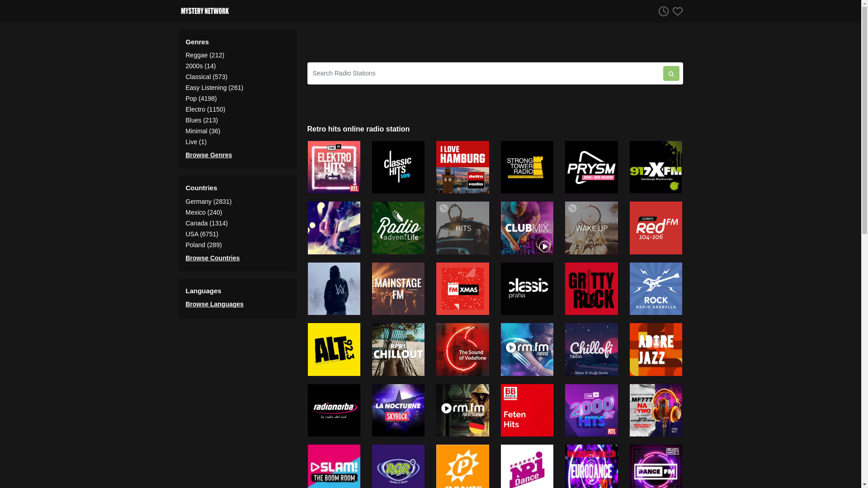Open rm.fm Deutschrap station
Image resolution: width=868 pixels, height=488 pixels.
462,410
